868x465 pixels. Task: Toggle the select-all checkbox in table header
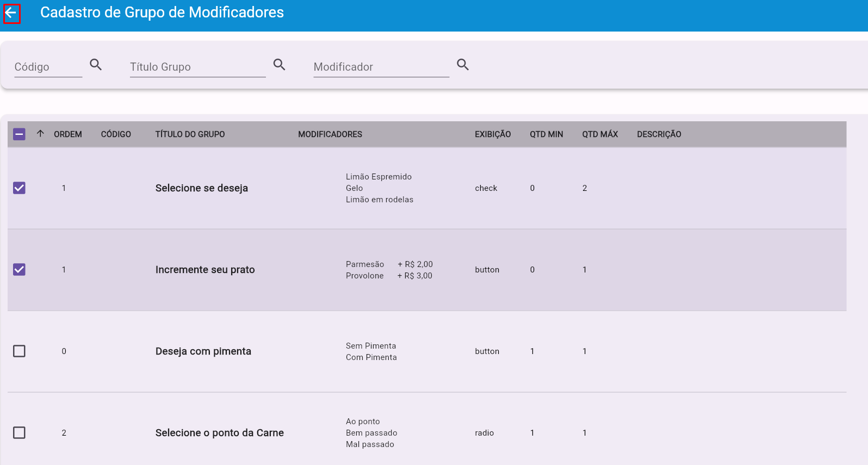[19, 134]
